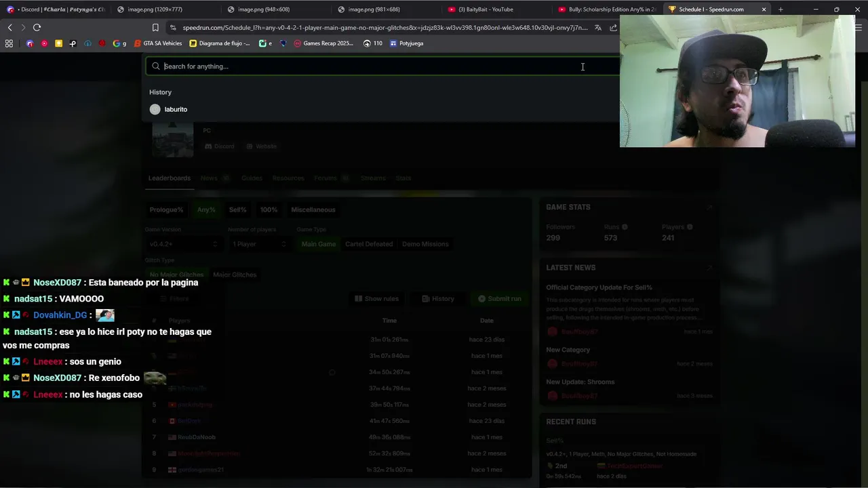
Task: Open the first pinned bookmark icon
Action: point(30,43)
